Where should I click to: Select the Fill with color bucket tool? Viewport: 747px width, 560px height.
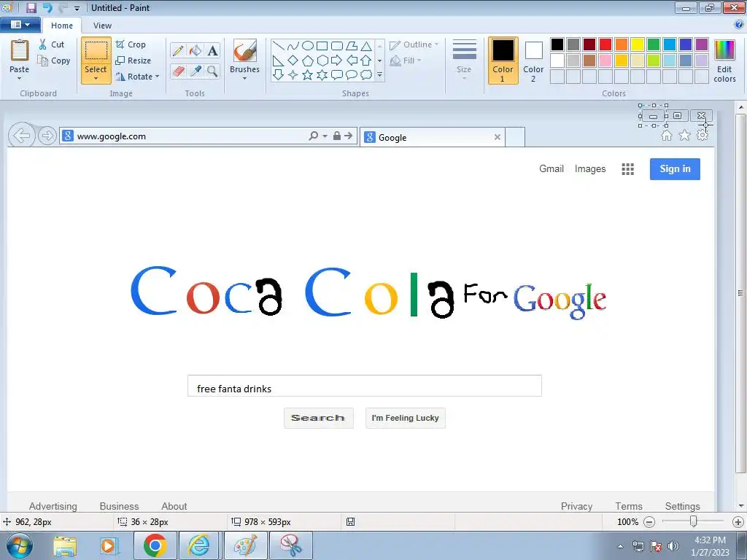pos(196,50)
